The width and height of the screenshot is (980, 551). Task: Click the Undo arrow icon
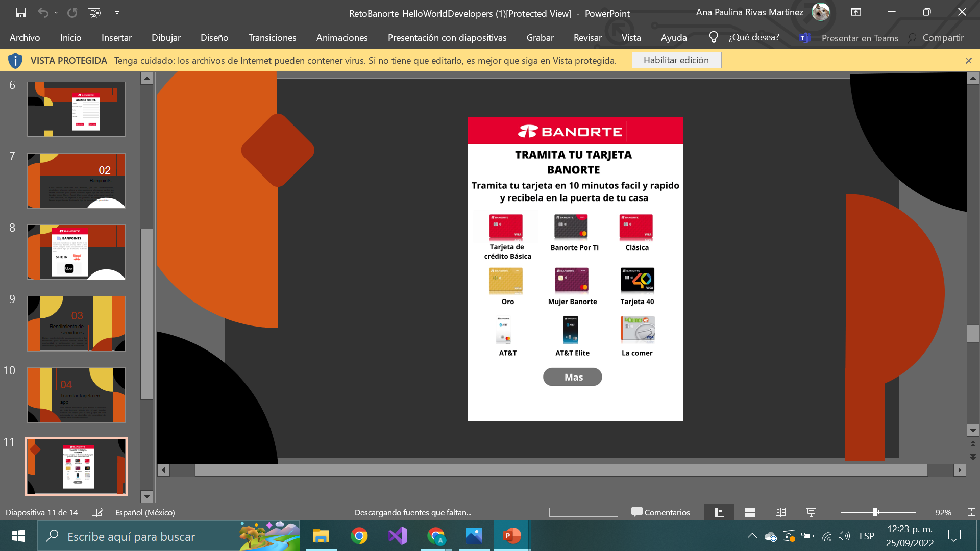pyautogui.click(x=43, y=13)
